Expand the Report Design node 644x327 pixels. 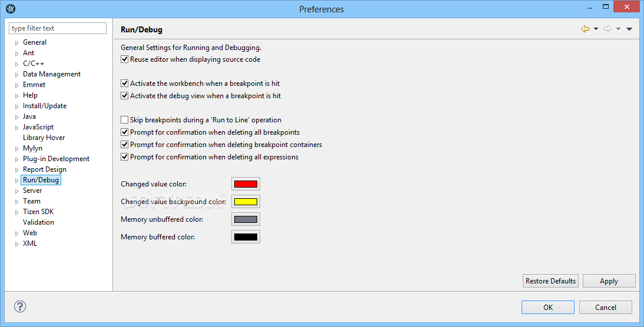pos(17,170)
